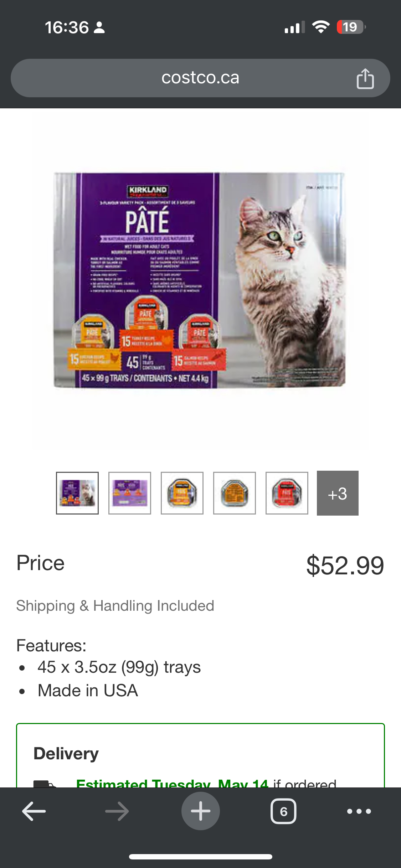Show +3 more product images
The image size is (401, 868).
(338, 493)
